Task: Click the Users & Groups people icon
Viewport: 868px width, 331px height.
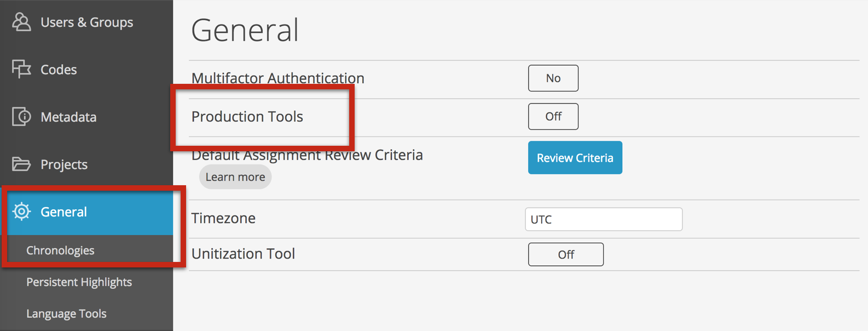Action: click(21, 22)
